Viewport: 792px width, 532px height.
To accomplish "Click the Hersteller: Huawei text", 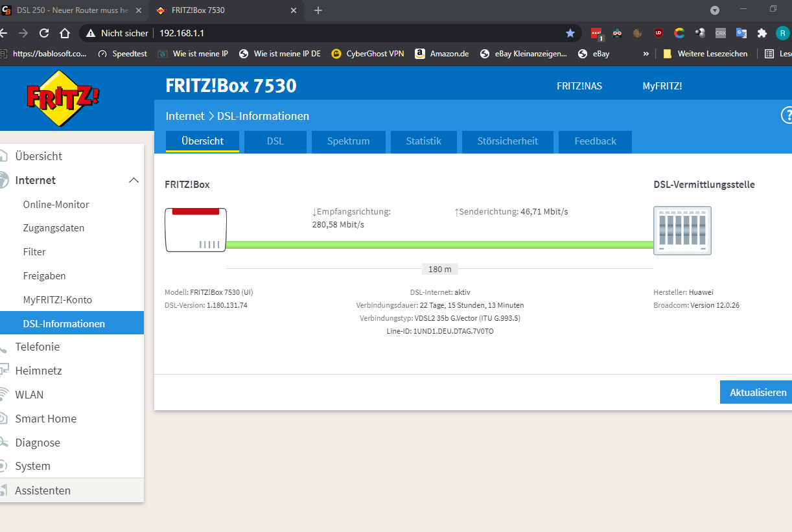I will (683, 292).
